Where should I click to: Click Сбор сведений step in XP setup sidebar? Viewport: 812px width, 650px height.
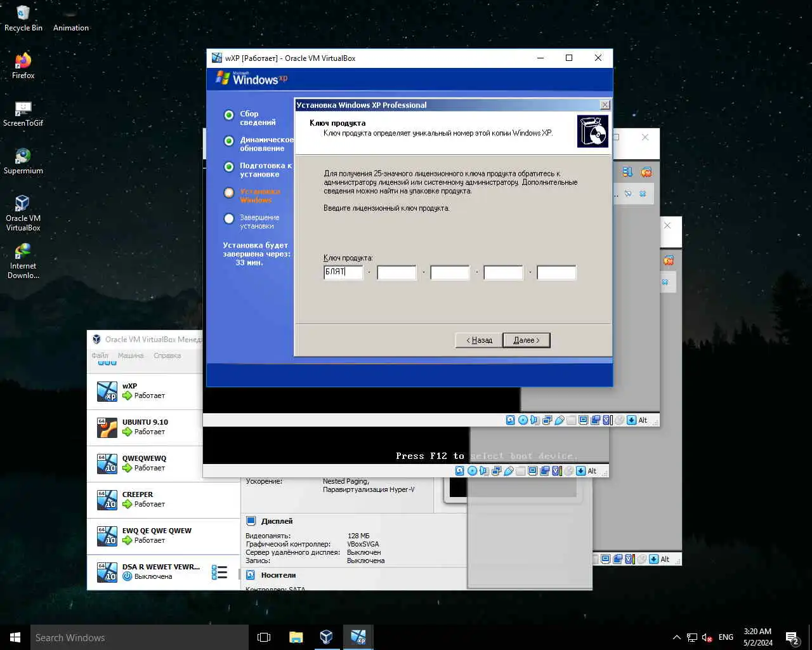(x=258, y=118)
